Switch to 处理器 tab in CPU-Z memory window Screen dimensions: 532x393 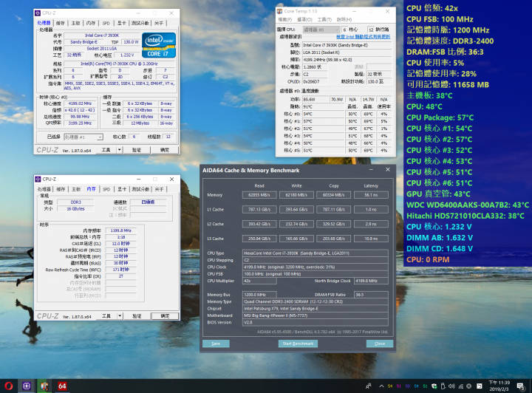click(44, 189)
